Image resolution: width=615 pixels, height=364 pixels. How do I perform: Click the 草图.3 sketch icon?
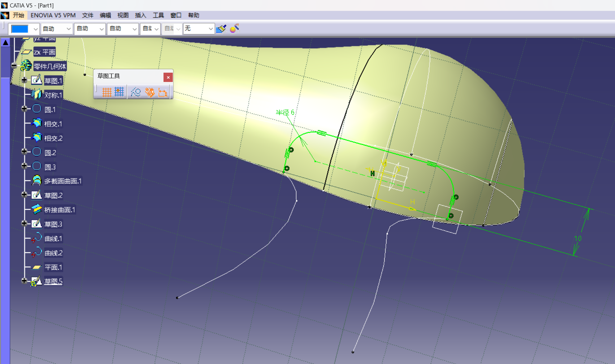37,223
